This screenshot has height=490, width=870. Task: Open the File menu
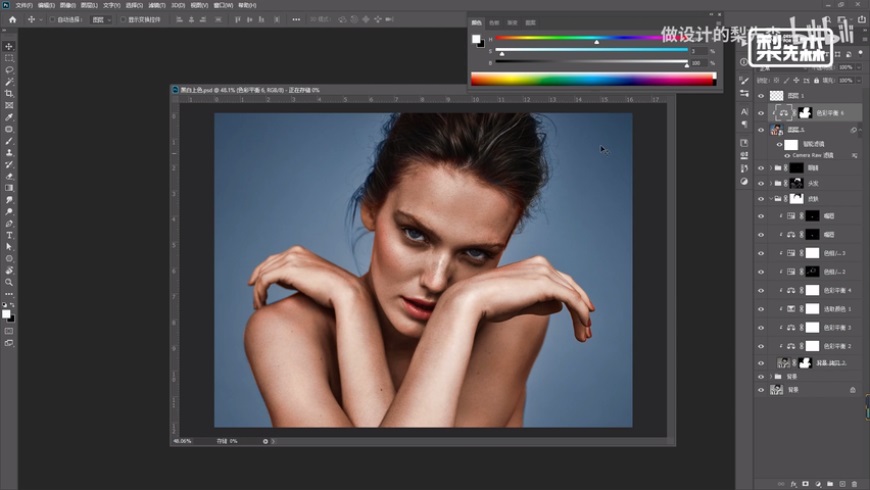[23, 5]
